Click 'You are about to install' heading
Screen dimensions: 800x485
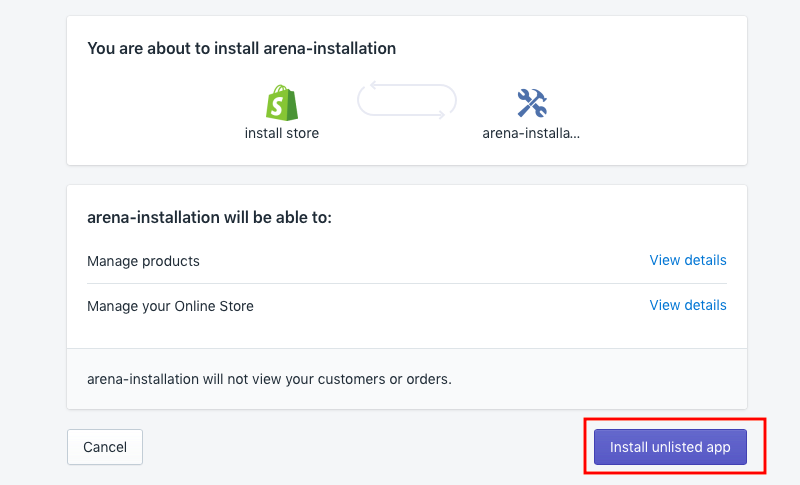(x=241, y=48)
